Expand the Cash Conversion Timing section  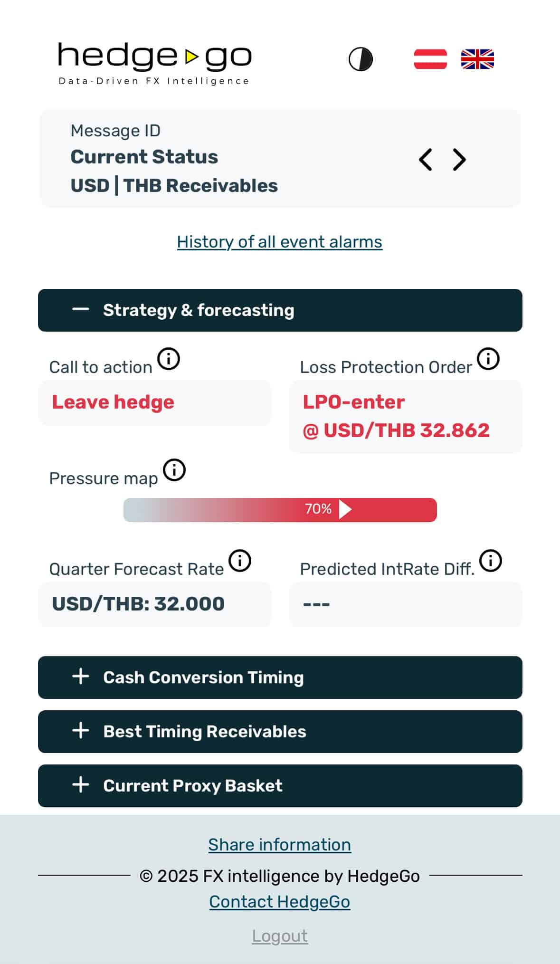(280, 678)
